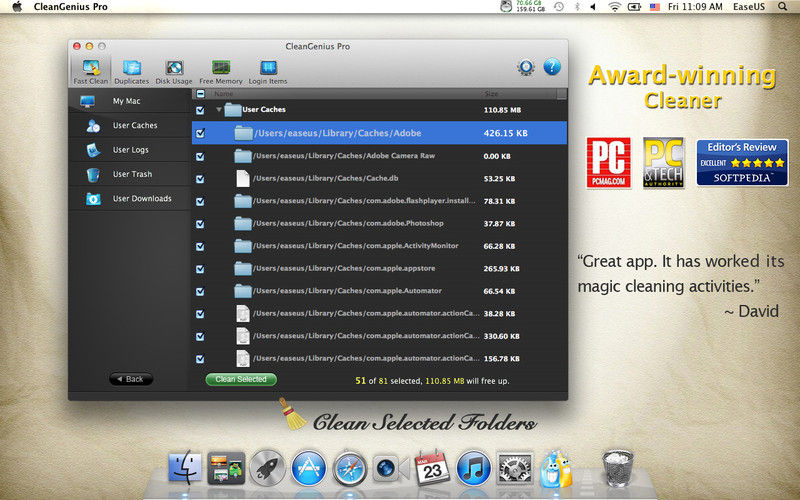Click the PCMag.com award badge
Viewport: 800px width, 500px height.
pyautogui.click(x=609, y=163)
